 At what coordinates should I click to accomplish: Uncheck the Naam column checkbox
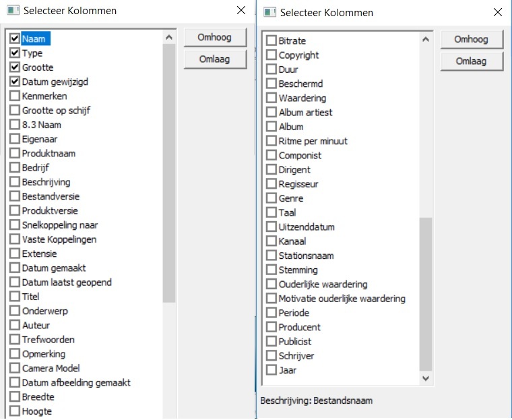coord(15,38)
